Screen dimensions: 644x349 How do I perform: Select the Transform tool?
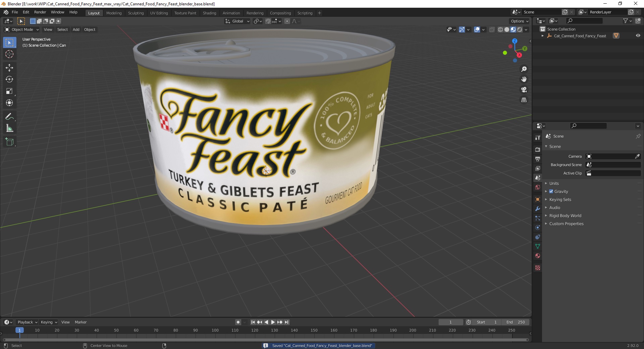(x=9, y=103)
